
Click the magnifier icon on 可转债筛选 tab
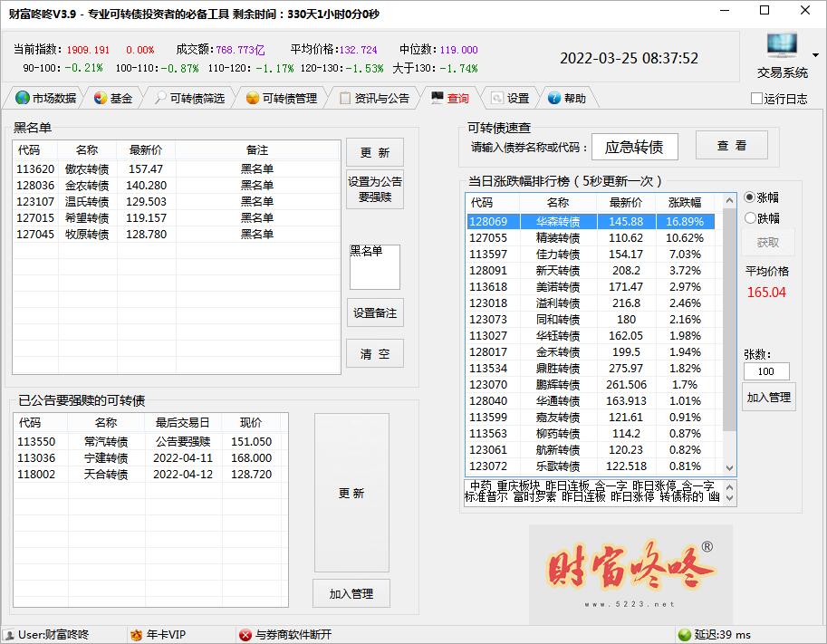pos(160,98)
